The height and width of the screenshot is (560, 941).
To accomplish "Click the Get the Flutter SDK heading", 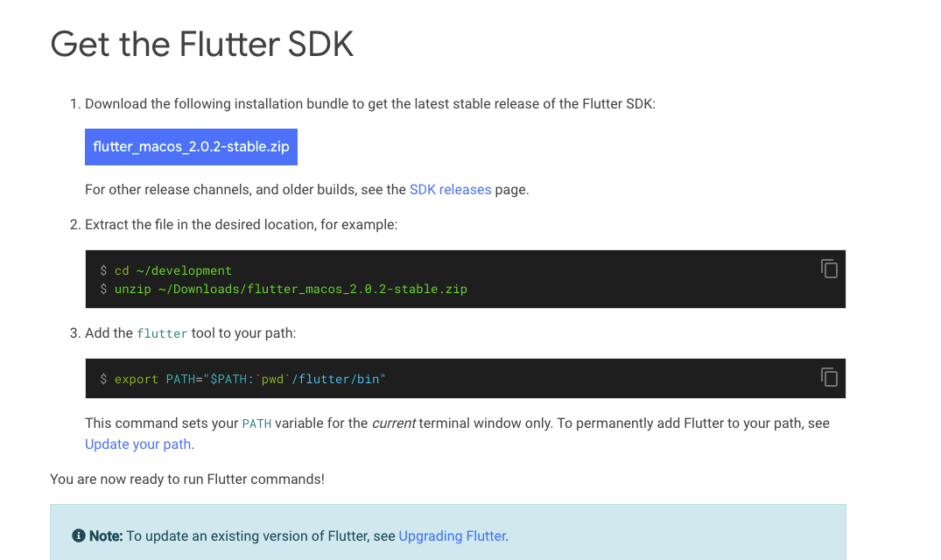I will click(202, 45).
